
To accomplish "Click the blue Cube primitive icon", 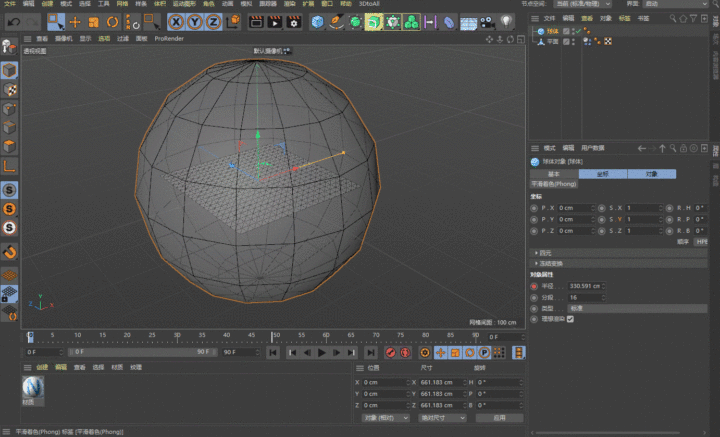I will click(x=317, y=22).
